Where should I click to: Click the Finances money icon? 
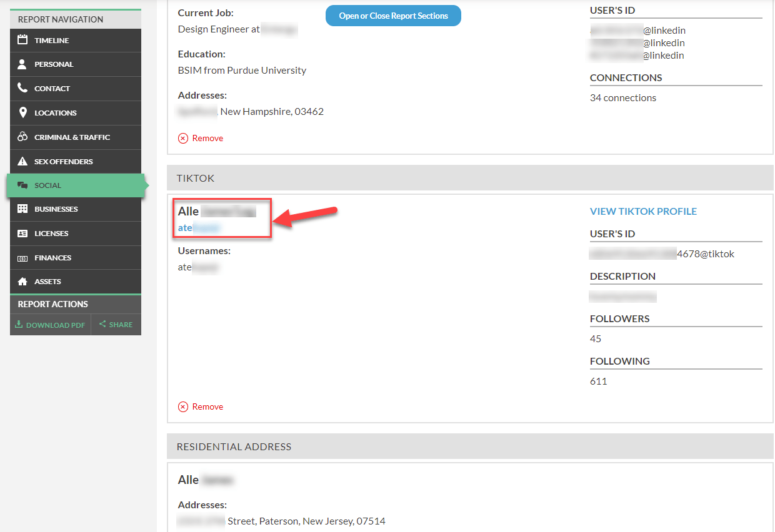click(x=22, y=258)
